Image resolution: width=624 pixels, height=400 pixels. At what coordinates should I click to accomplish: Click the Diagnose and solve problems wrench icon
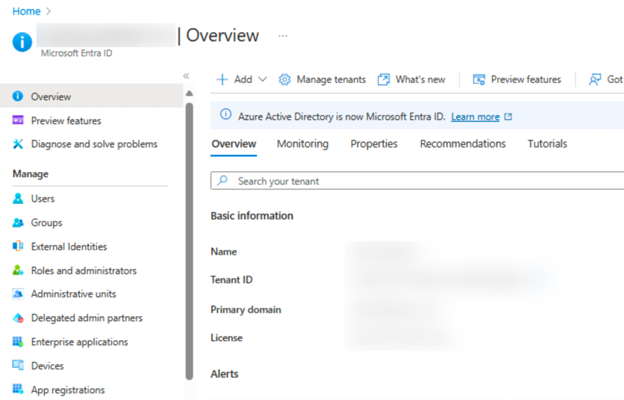click(x=18, y=144)
